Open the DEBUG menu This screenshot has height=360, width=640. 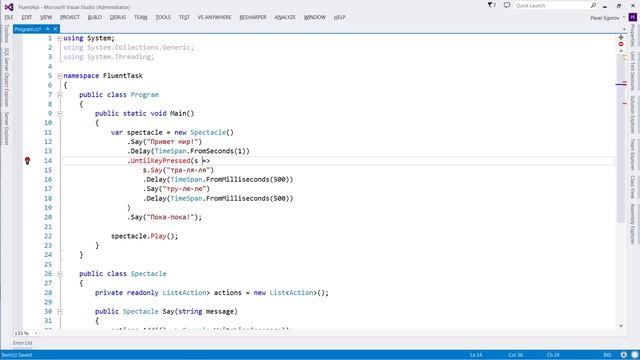click(x=118, y=17)
